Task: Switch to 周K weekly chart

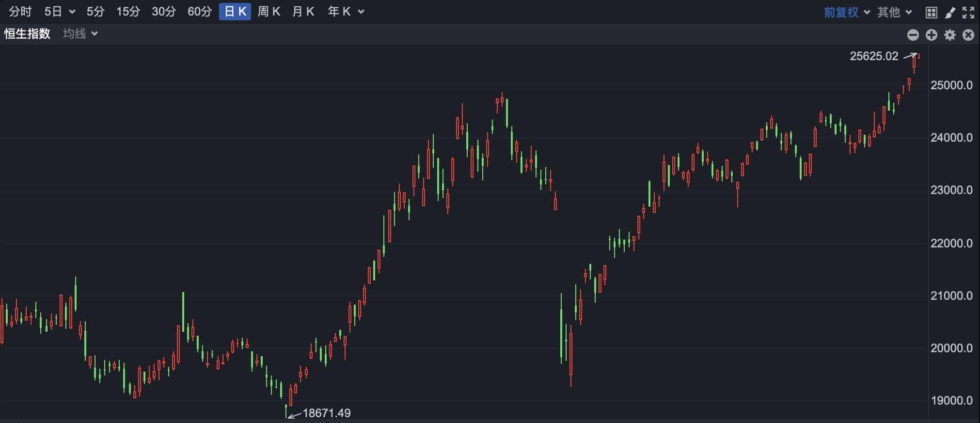Action: (x=269, y=12)
